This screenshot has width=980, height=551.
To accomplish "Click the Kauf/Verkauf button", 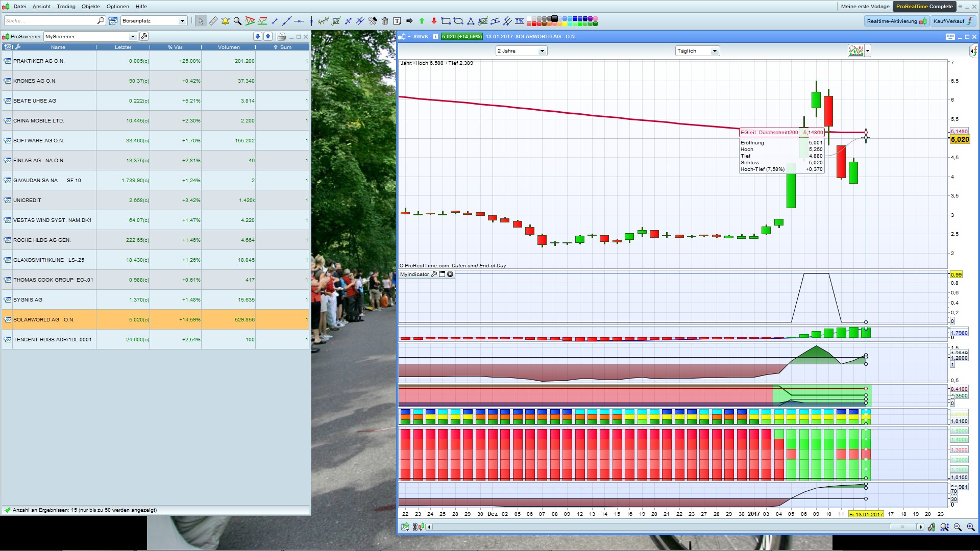I will tap(953, 21).
